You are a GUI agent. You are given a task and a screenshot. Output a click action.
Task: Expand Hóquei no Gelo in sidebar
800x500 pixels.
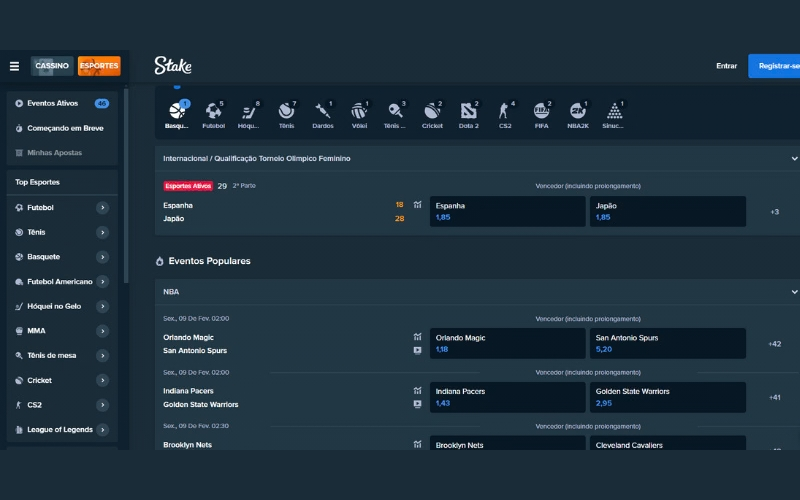click(103, 306)
